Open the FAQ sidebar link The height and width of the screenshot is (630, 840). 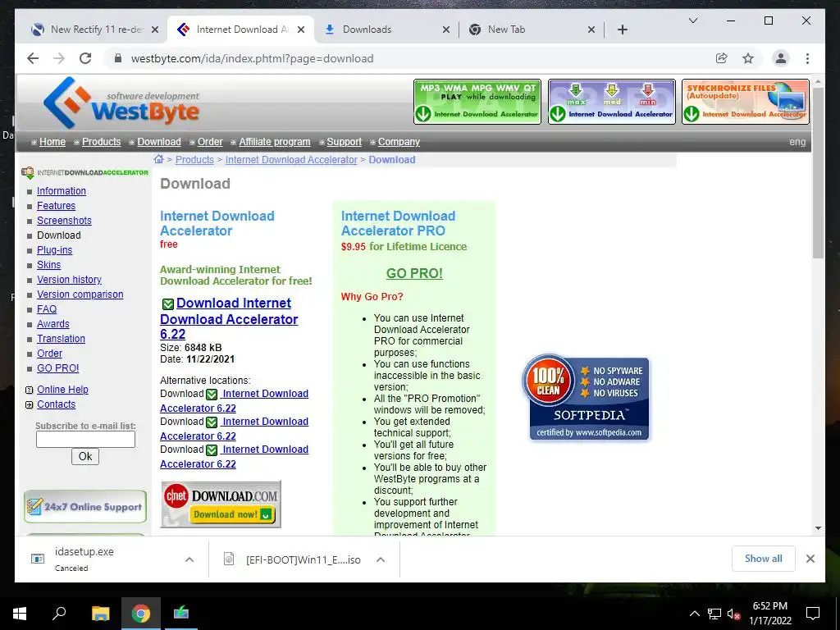47,309
